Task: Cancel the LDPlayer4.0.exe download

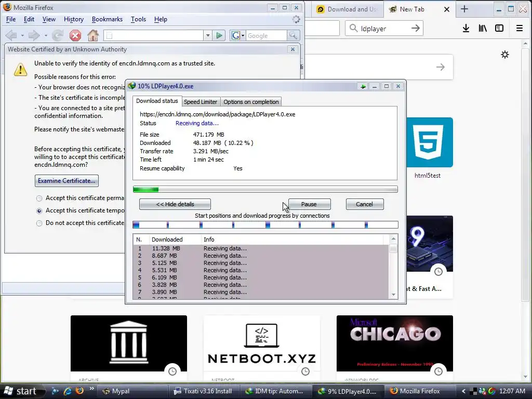Action: (364, 204)
